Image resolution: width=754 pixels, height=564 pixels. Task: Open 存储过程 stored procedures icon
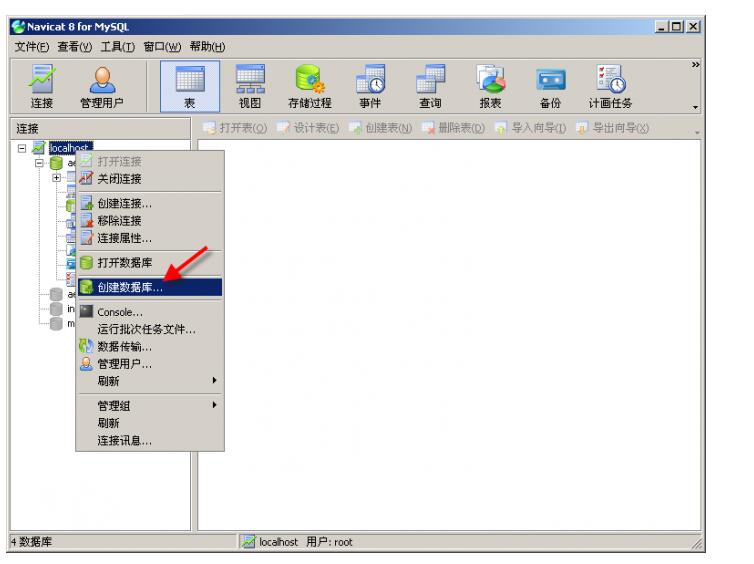[x=310, y=87]
